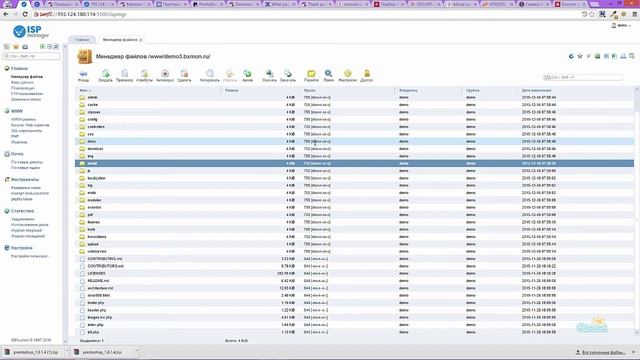The width and height of the screenshot is (640, 360).
Task: Click the Все скачанные файлы link
Action: [603, 352]
